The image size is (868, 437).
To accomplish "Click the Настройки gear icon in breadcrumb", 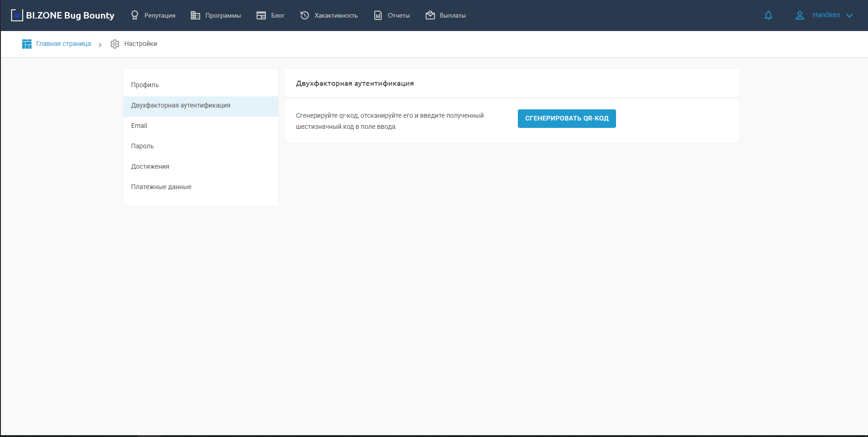I will pos(115,44).
